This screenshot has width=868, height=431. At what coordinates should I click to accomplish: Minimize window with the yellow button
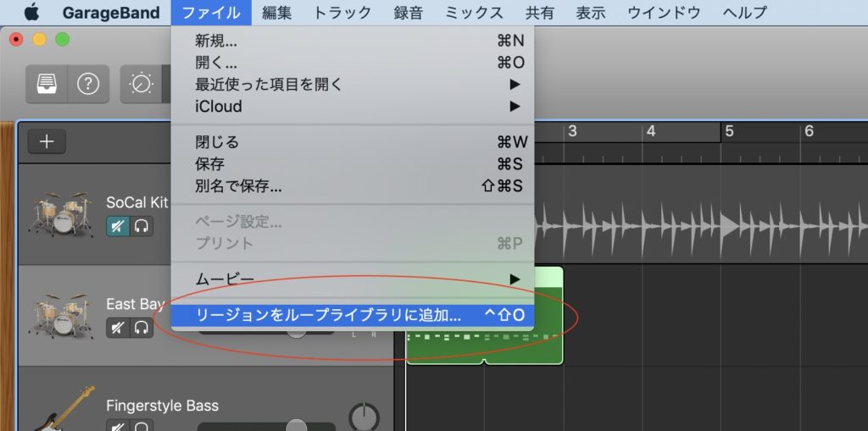(39, 40)
